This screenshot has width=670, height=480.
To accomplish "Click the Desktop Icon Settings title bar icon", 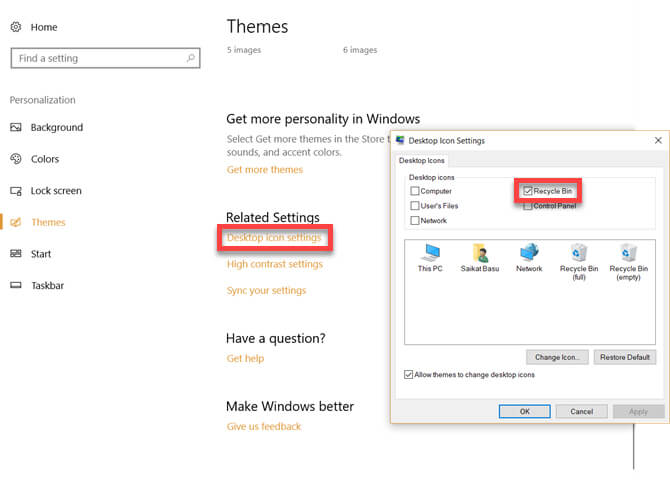I will click(400, 140).
